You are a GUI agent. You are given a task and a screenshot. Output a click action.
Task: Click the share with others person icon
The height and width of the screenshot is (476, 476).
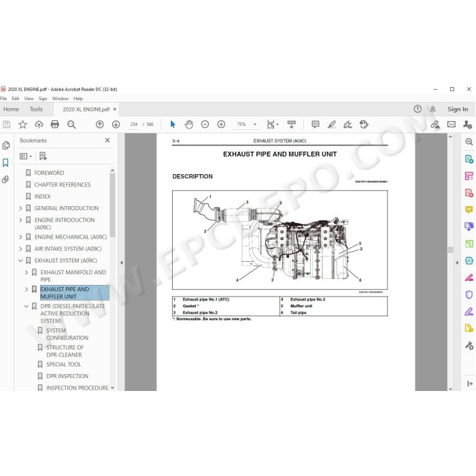coord(468,124)
